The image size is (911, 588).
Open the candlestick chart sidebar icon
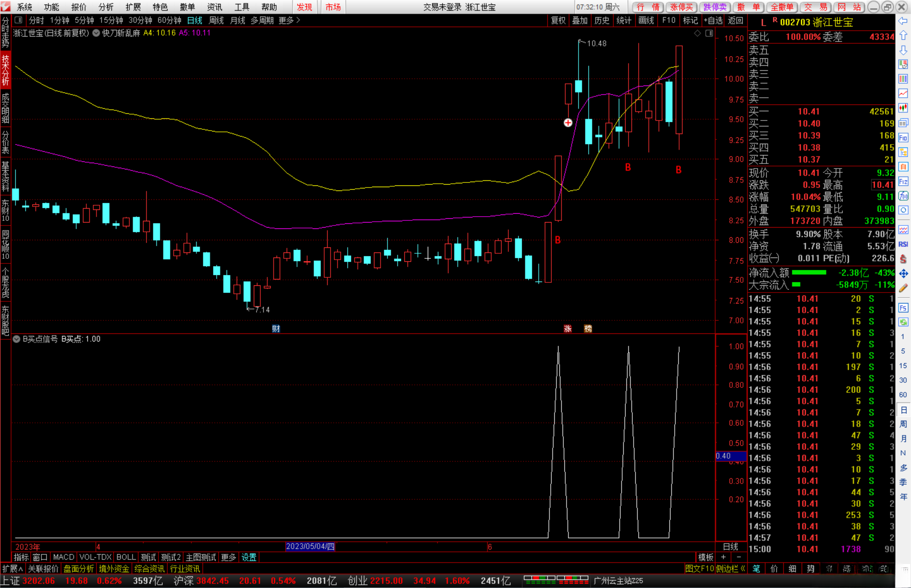tap(903, 108)
